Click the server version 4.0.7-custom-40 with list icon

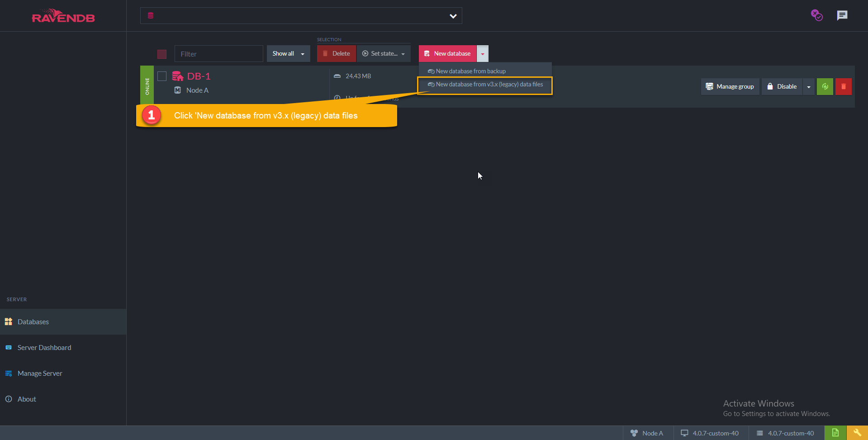786,433
